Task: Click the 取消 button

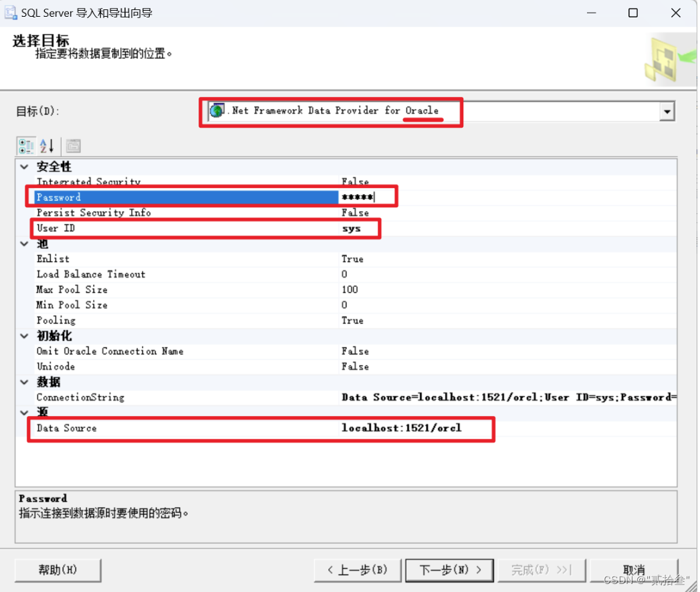Action: [633, 570]
